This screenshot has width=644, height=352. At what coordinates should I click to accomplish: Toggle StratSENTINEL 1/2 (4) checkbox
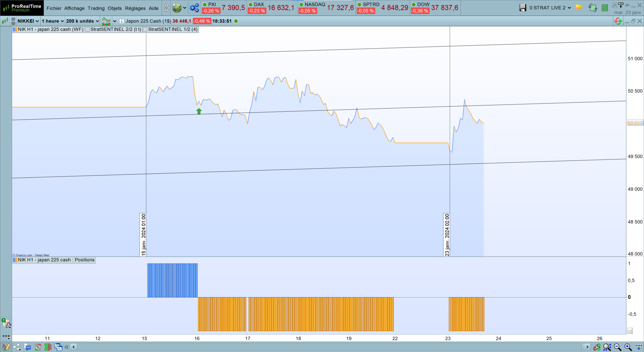[x=145, y=30]
